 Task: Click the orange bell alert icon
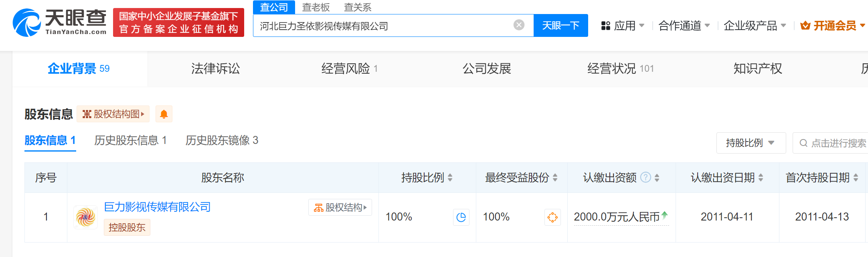164,114
